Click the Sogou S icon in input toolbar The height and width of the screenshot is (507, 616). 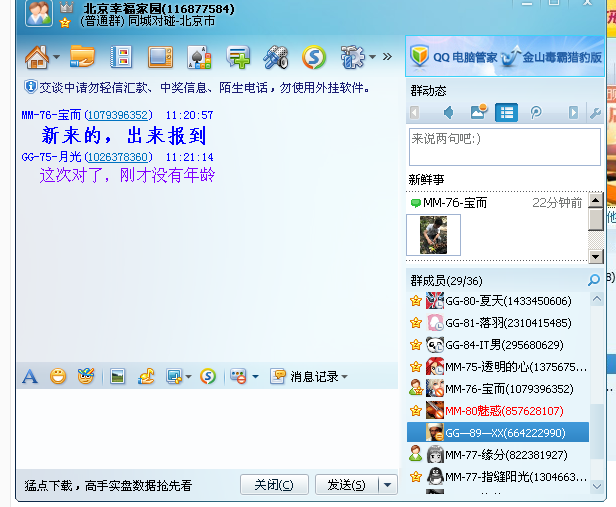pyautogui.click(x=208, y=376)
